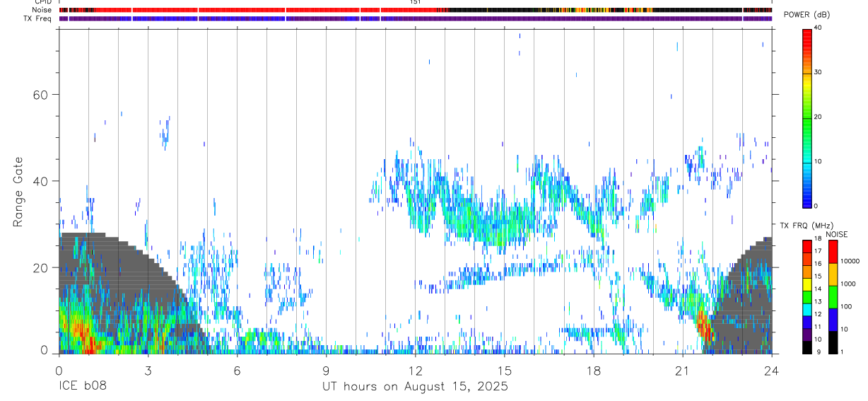Click the 40 label on the Range Gate axis
This screenshot has width=868, height=401.
42,181
